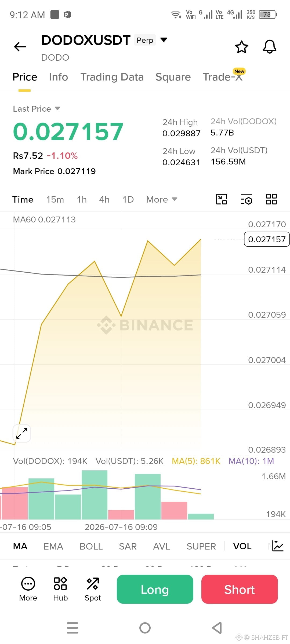Select the 15m timeframe
Viewport: 290px width, 644px height.
[x=55, y=199]
